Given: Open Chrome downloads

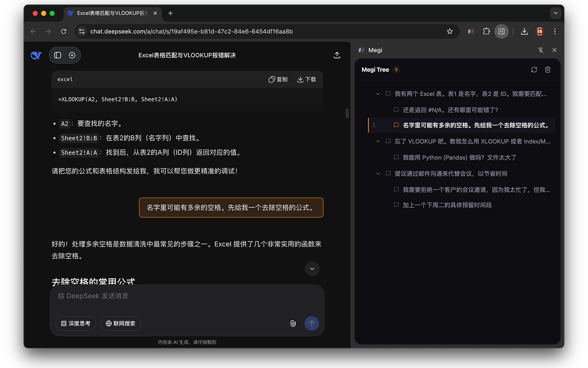Looking at the screenshot, I should (x=524, y=31).
